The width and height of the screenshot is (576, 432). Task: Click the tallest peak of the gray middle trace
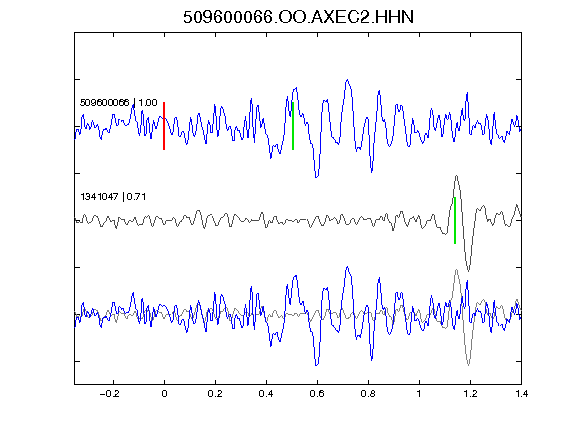pos(456,176)
